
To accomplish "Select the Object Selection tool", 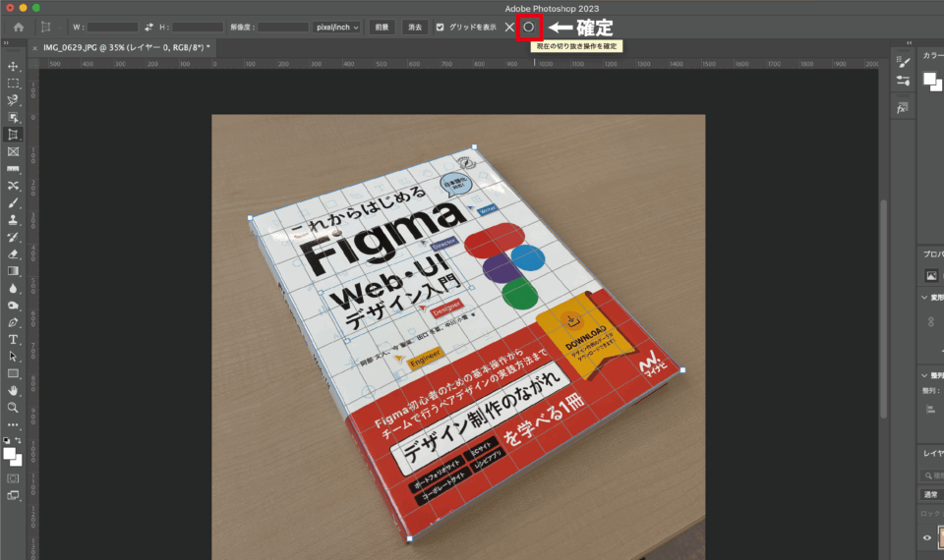I will tap(13, 117).
